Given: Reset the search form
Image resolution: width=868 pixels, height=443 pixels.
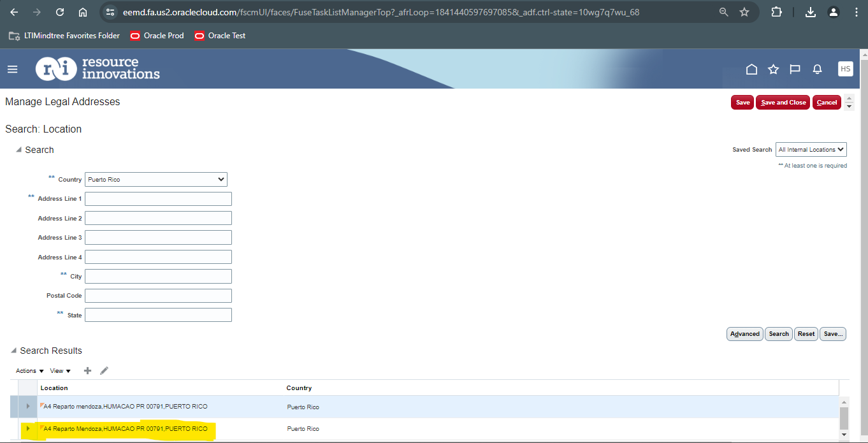Looking at the screenshot, I should [x=806, y=333].
